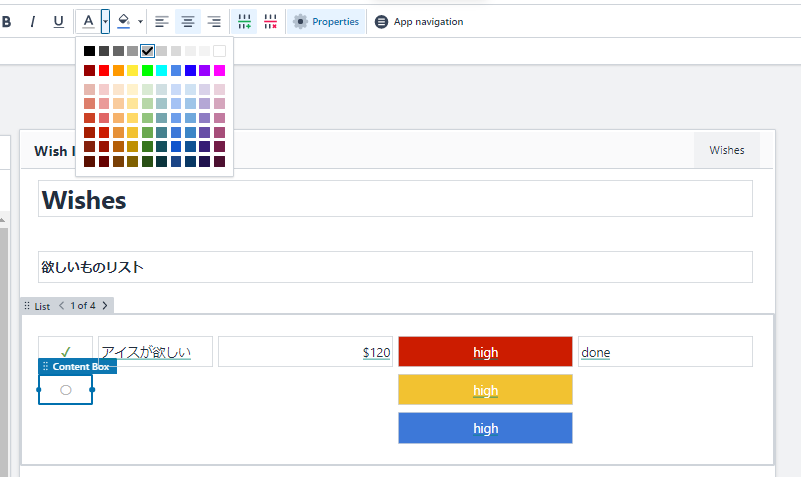Screen dimensions: 801x477
Task: Choose the purple swatch
Action: click(x=205, y=70)
